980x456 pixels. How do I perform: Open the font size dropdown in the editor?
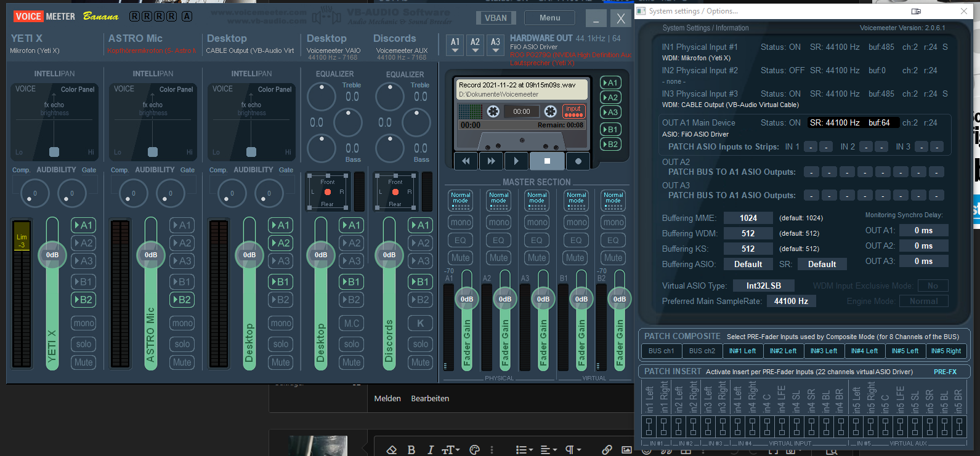pyautogui.click(x=451, y=450)
